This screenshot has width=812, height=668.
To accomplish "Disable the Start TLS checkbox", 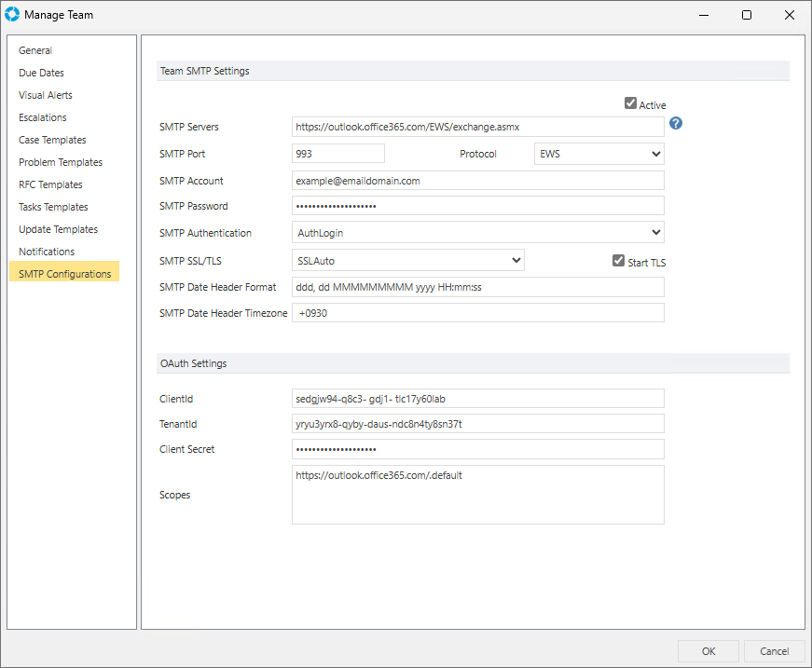I will 618,261.
